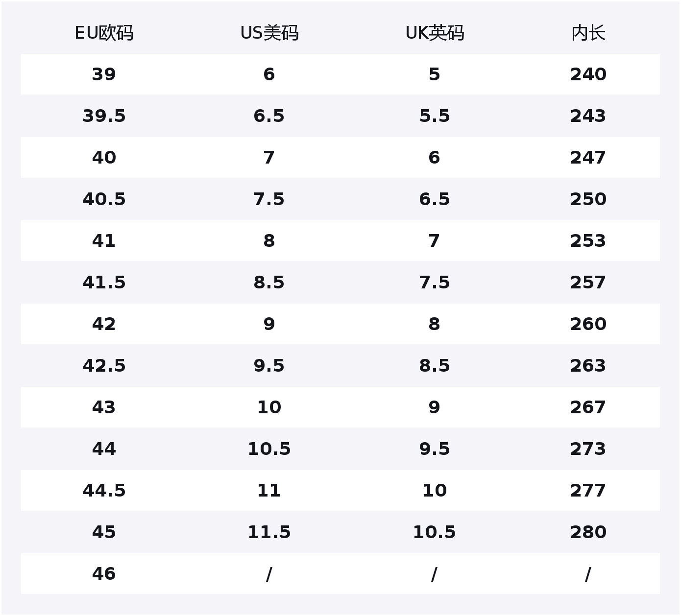Click inner length value 260
Viewport: 681px width, 616px height.
pos(588,324)
